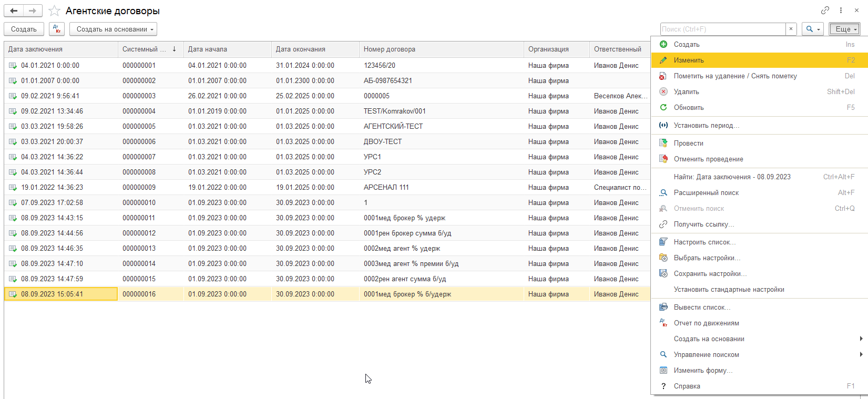Click the Специалист по... responsible cell
This screenshot has width=868, height=399.
click(620, 187)
